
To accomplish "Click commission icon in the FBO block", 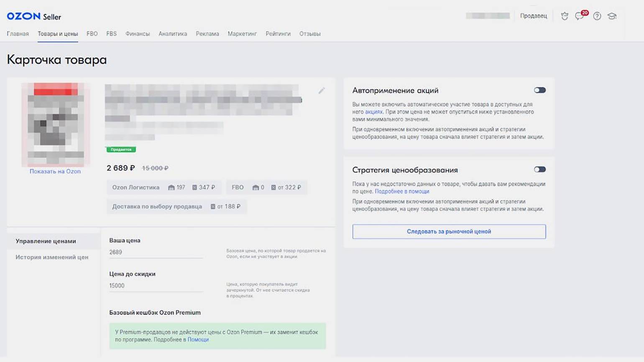I will click(x=273, y=188).
